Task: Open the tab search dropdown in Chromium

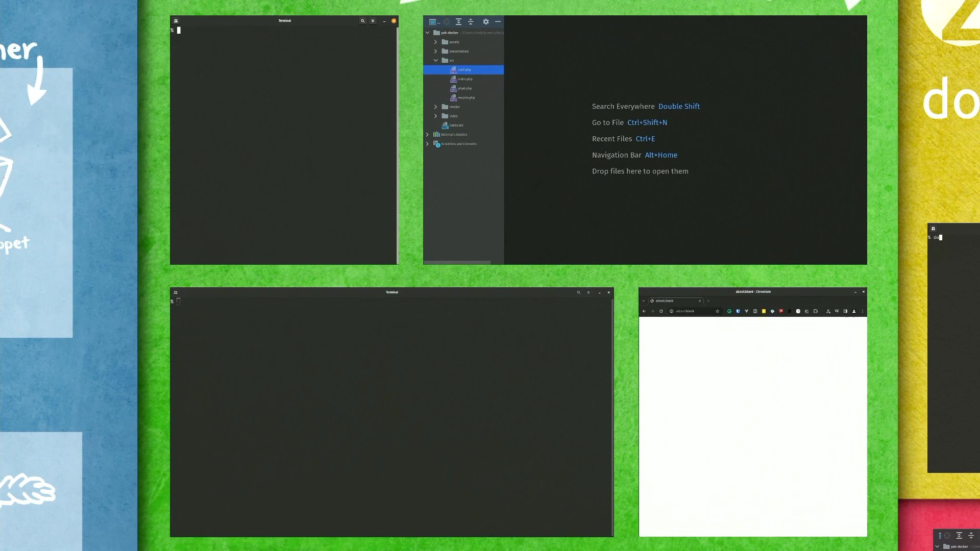Action: [644, 301]
